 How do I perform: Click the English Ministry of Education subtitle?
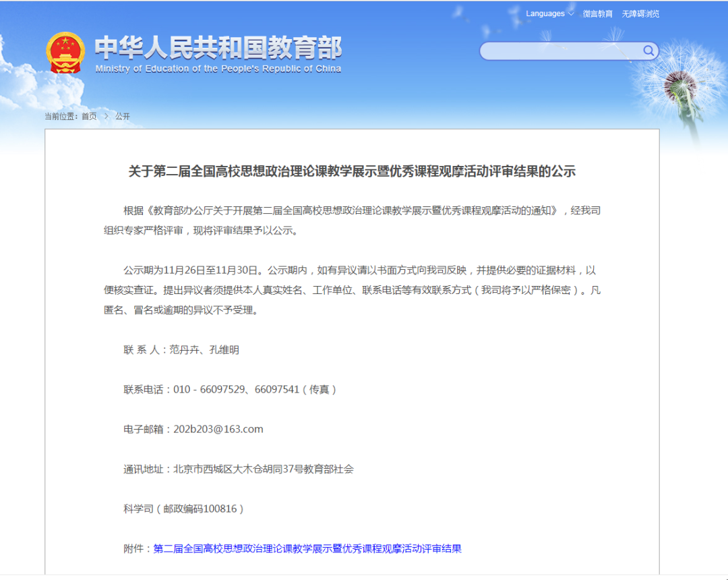(x=218, y=69)
